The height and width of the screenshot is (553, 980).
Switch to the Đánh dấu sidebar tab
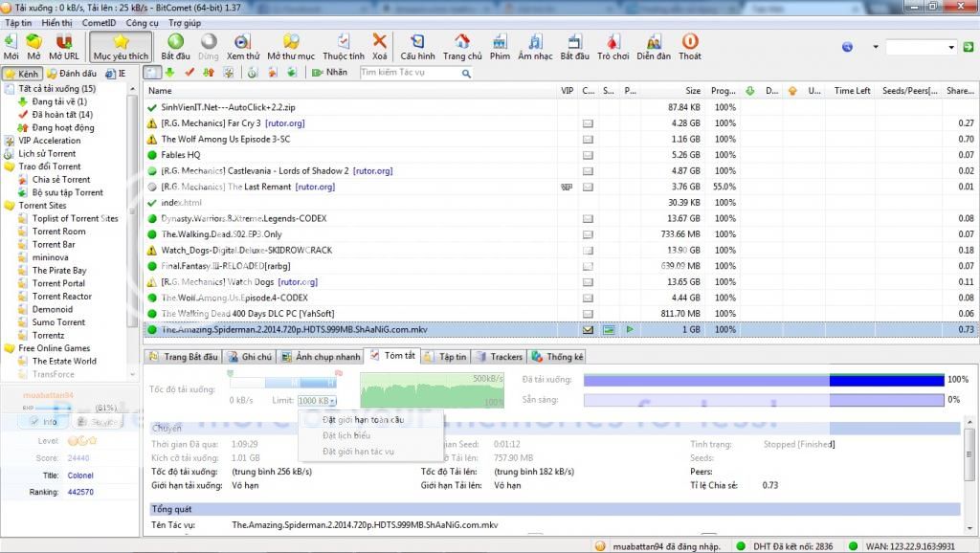click(72, 74)
